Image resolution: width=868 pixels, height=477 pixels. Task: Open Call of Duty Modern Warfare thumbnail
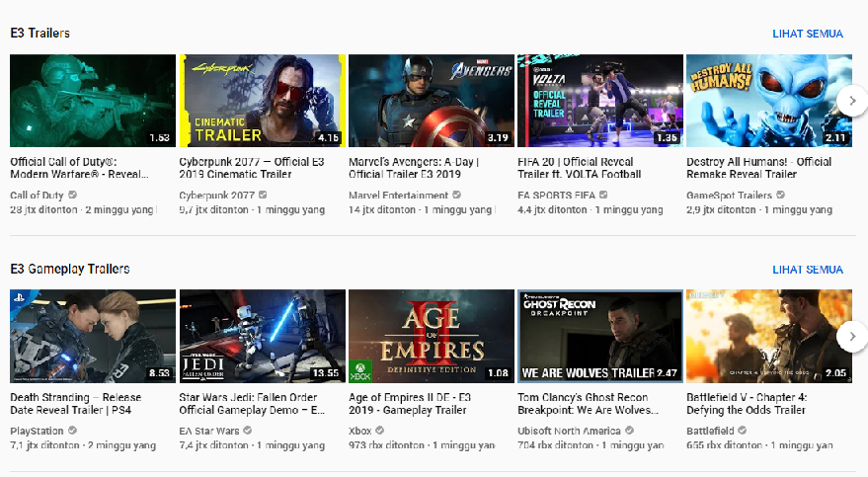[x=93, y=101]
